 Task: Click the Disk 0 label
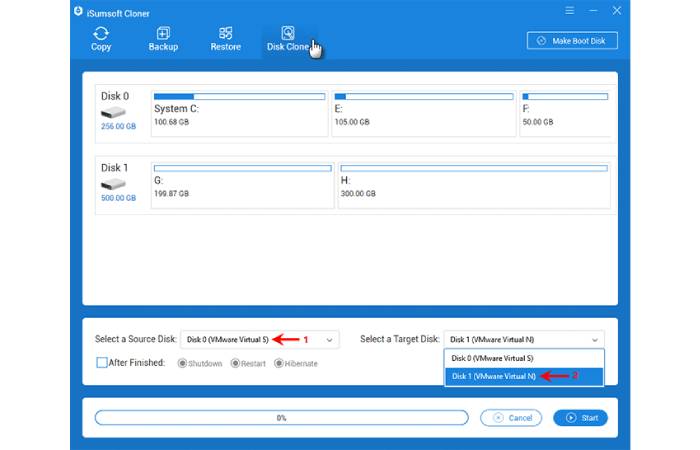(x=115, y=96)
